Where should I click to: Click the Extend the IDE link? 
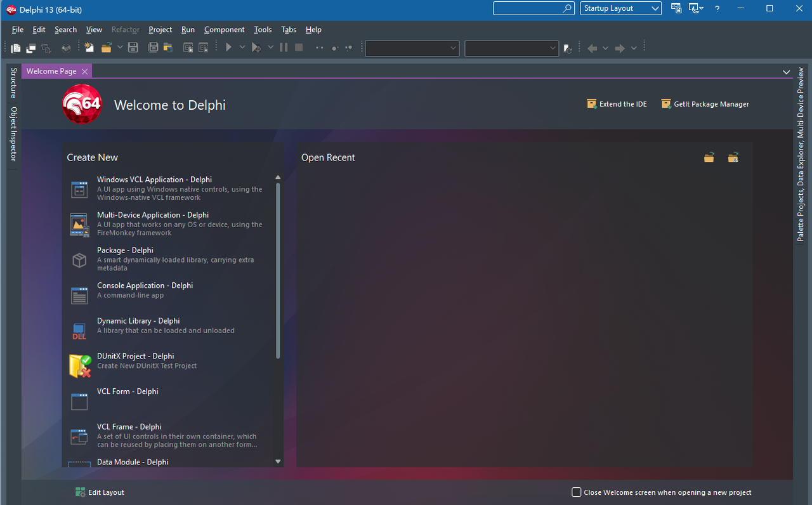tap(617, 104)
